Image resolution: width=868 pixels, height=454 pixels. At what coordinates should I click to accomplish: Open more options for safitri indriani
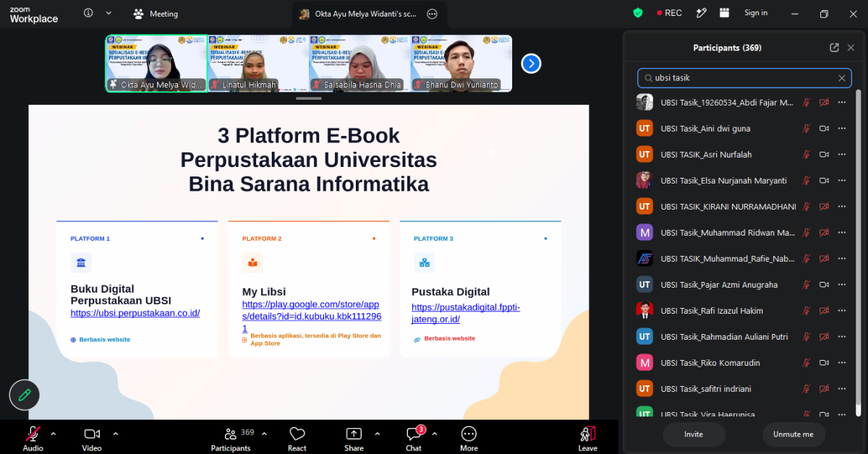click(842, 389)
